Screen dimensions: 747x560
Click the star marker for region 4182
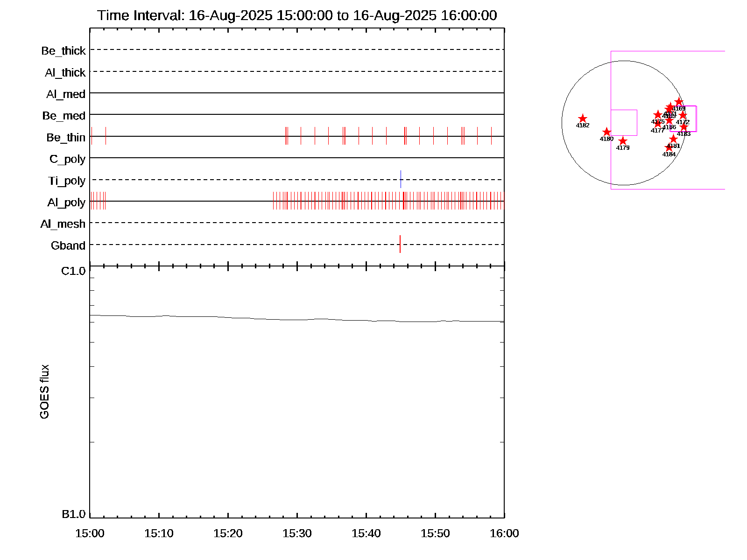click(582, 119)
